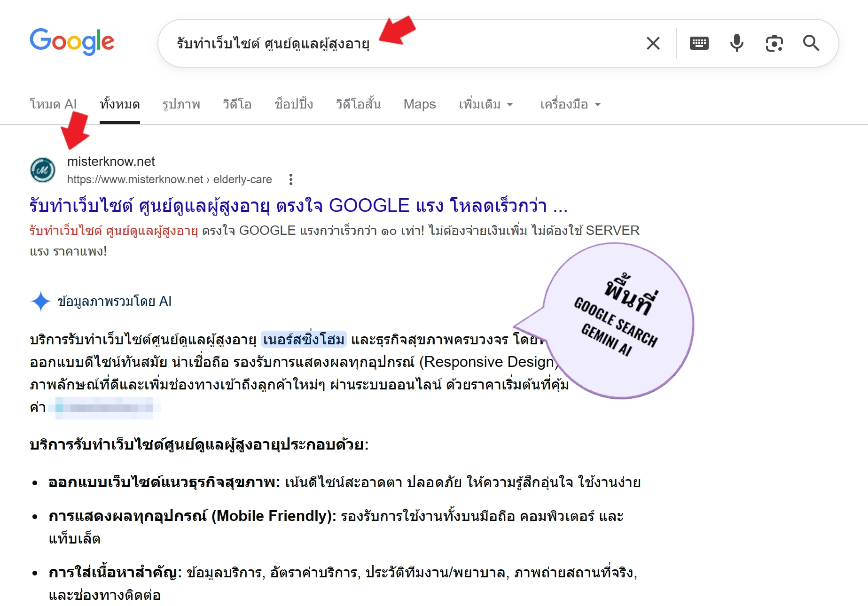The height and width of the screenshot is (606, 868).
Task: Click the misterknow.net site favicon
Action: [43, 170]
